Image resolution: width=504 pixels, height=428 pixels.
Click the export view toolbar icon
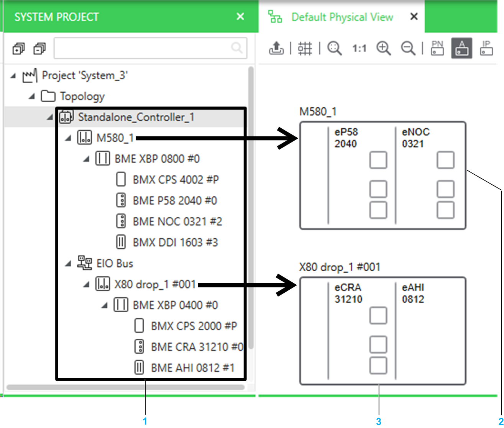276,48
